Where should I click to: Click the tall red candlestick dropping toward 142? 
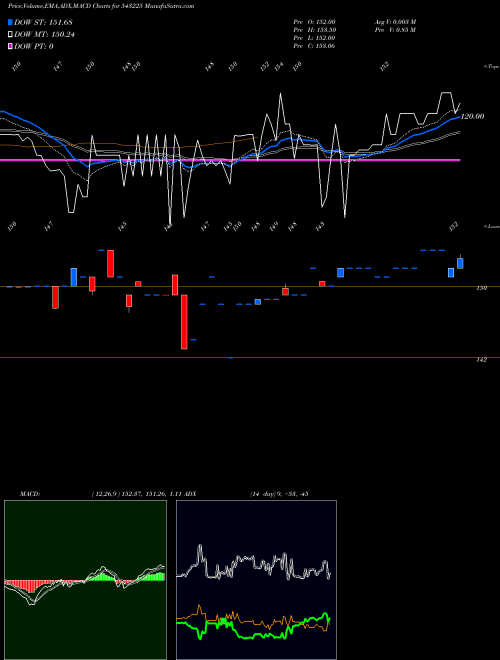tap(184, 322)
